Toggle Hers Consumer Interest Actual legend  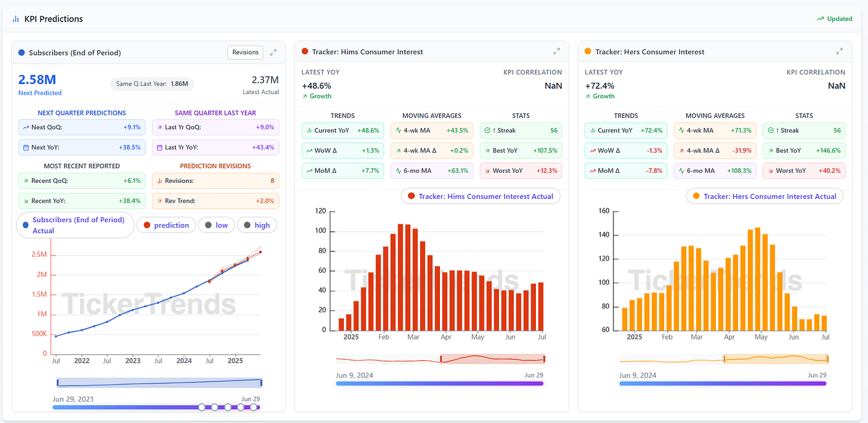click(765, 196)
